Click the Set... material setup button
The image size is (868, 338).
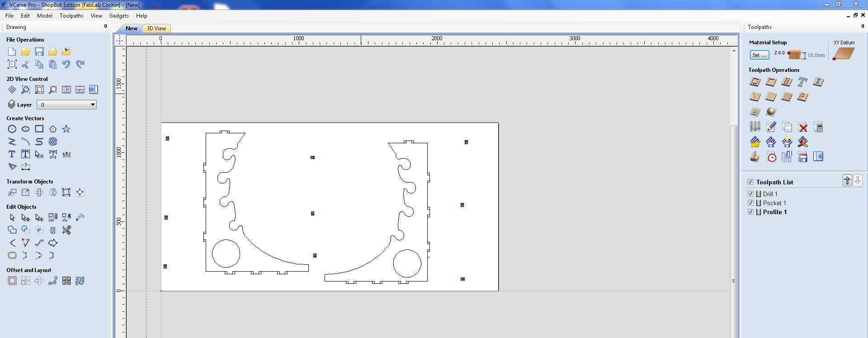(759, 55)
